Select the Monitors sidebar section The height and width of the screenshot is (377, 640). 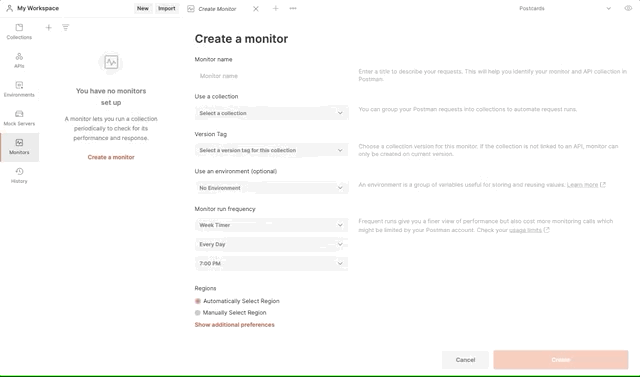click(19, 147)
